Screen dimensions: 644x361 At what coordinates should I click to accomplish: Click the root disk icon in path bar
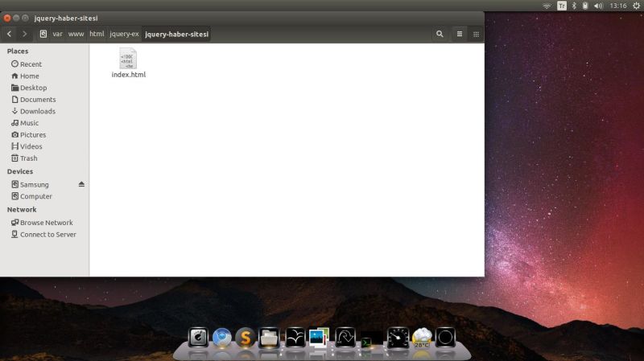coord(43,34)
